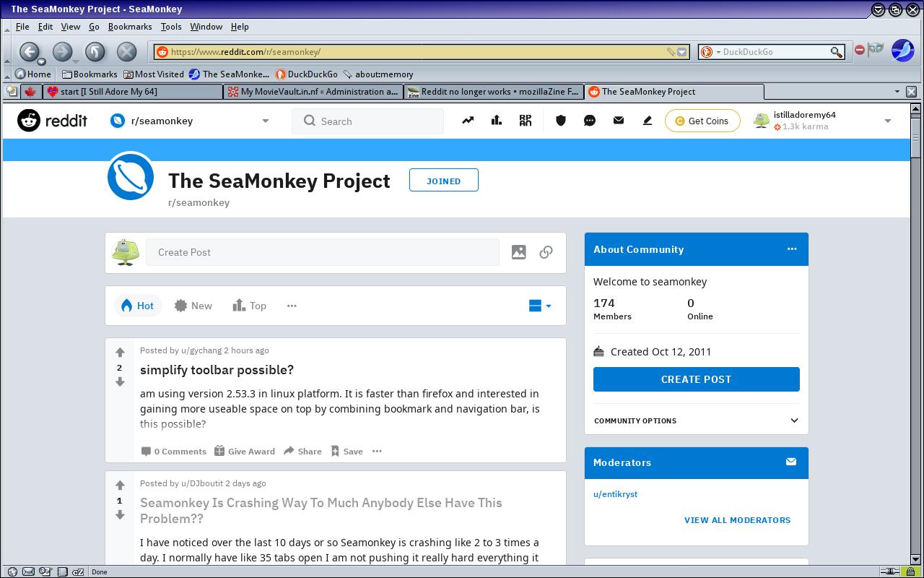Open the moderation shield icon
This screenshot has height=578, width=924.
[x=561, y=121]
